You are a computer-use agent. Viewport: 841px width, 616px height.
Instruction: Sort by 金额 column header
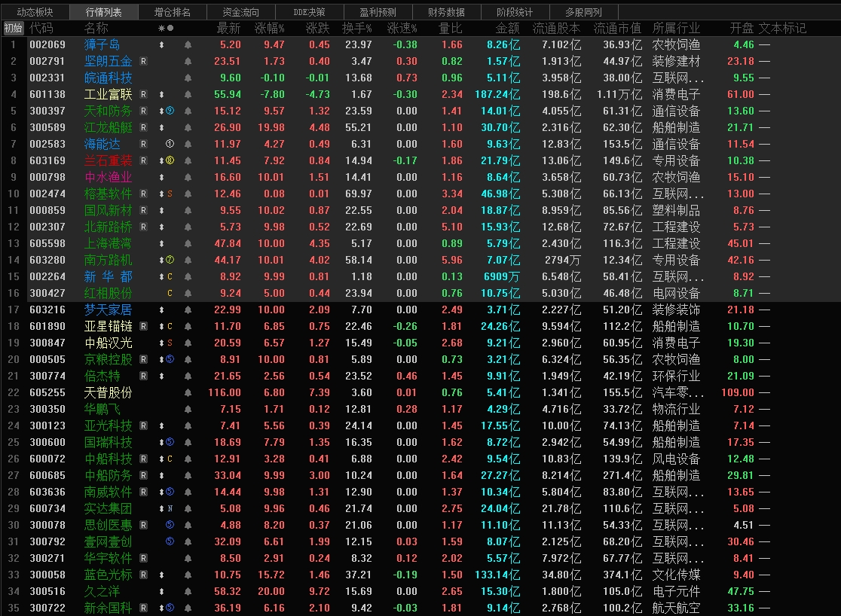tap(507, 28)
